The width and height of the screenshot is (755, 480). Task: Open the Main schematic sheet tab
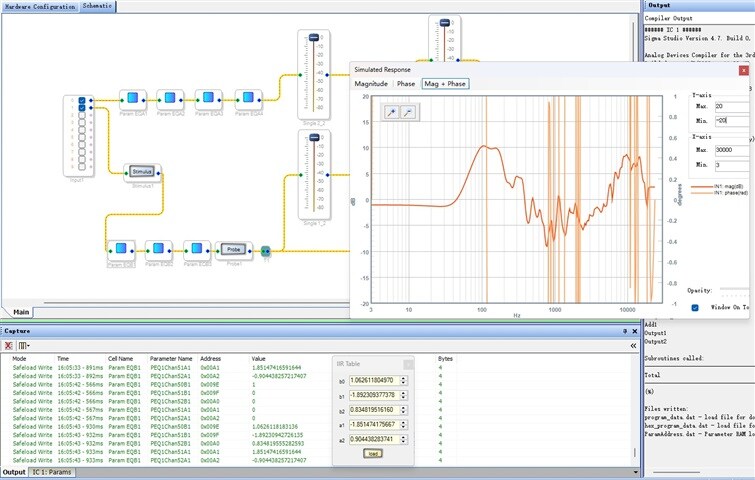(21, 312)
